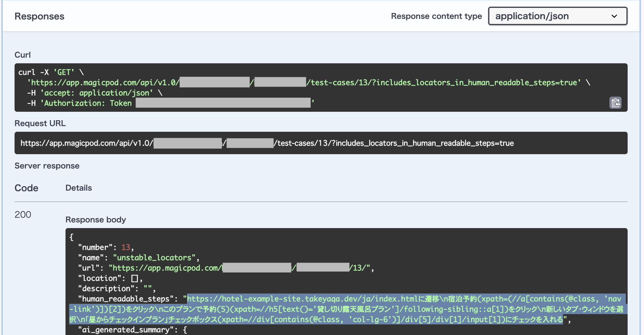Click the "description": "" line

point(117,289)
